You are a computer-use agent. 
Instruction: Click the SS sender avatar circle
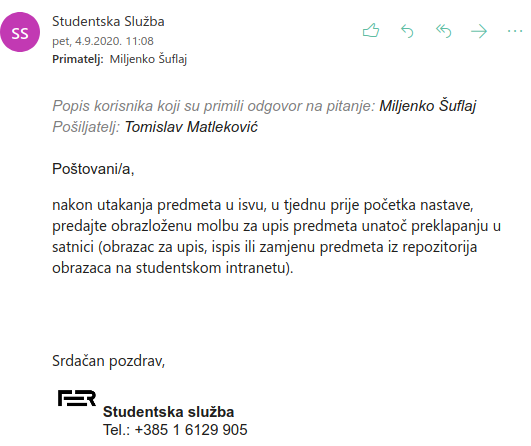tap(20, 33)
